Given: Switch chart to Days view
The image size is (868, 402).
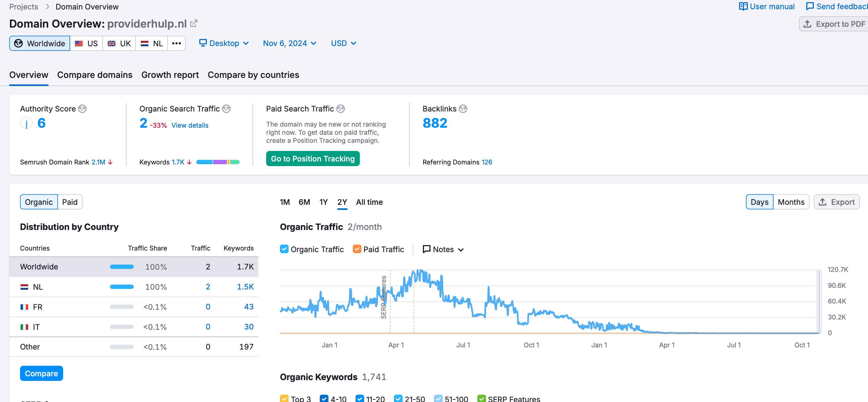Looking at the screenshot, I should click(759, 202).
